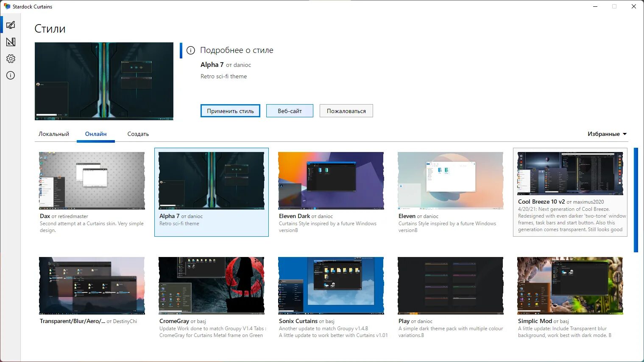Click 'Transparent/Blur/Aero/...' style title
Screen dimensions: 644x362
(x=72, y=321)
